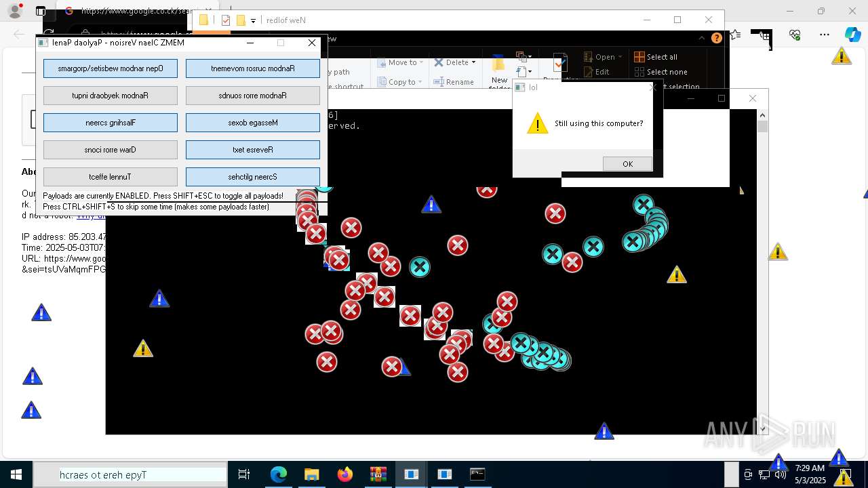Screen dimensions: 868x488
Task: Toggle the 'sexob egasseM' payload
Action: coord(253,123)
